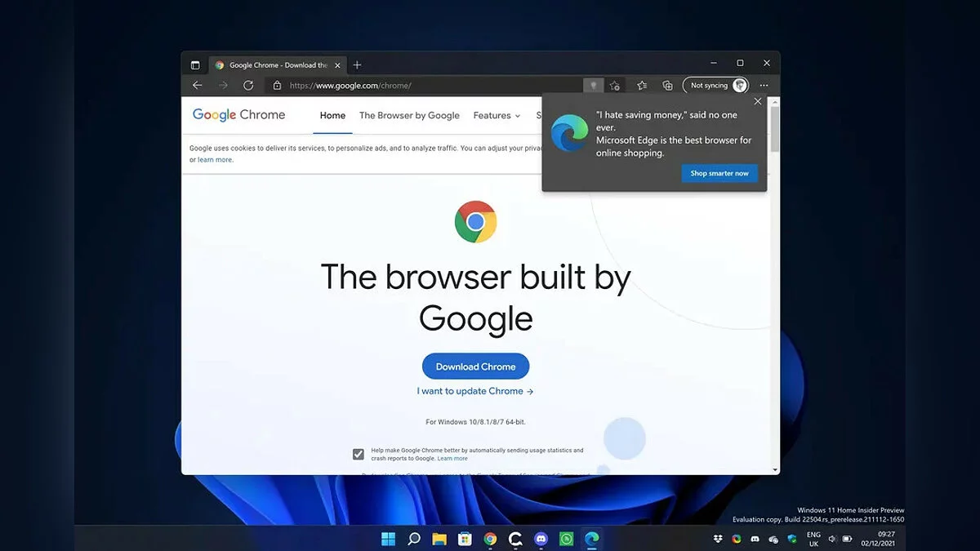Image resolution: width=980 pixels, height=551 pixels.
Task: Open clock and date 09:27 flyout
Action: [880, 539]
